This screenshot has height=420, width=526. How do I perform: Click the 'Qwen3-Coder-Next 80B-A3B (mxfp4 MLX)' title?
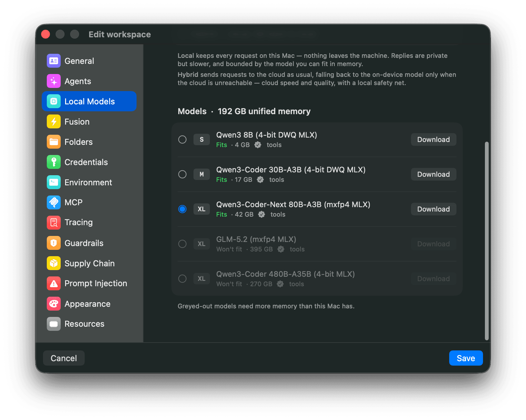click(x=293, y=205)
